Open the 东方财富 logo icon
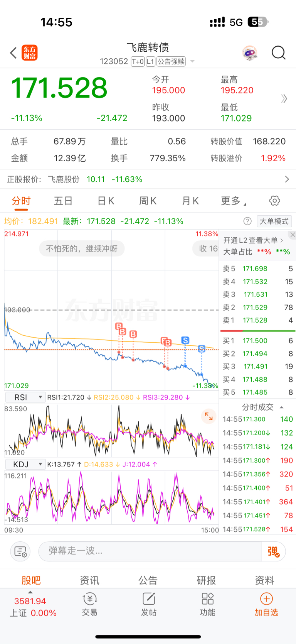 (30, 53)
